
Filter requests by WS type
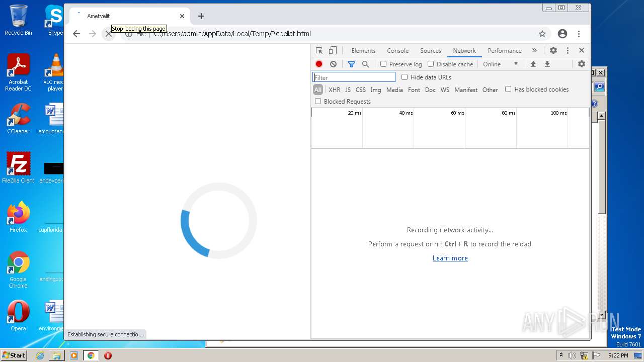(x=445, y=89)
